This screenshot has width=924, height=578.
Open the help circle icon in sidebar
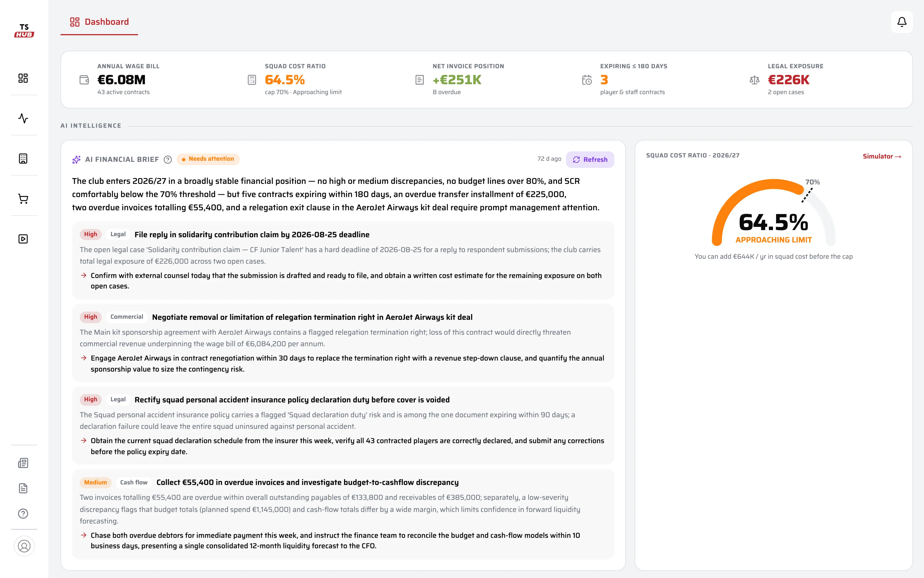click(23, 513)
